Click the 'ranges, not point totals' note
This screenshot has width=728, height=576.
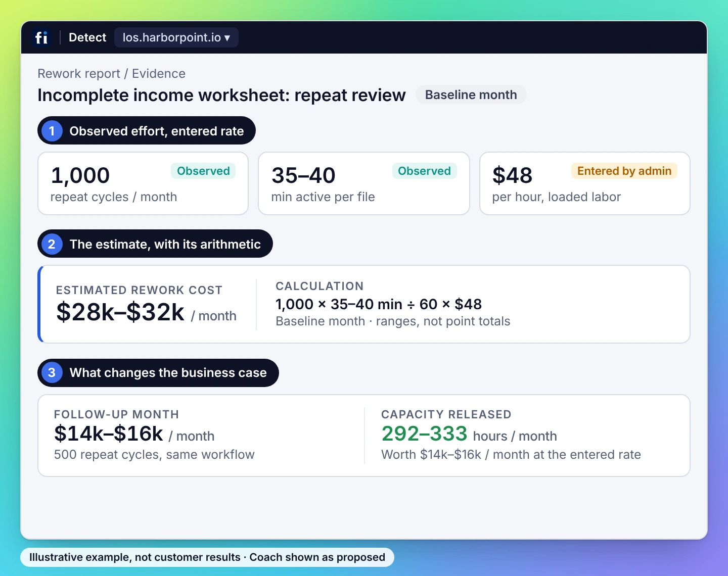pyautogui.click(x=443, y=321)
